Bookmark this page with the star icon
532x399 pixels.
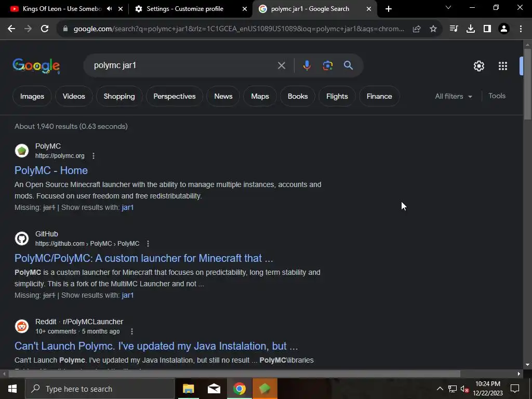point(433,29)
